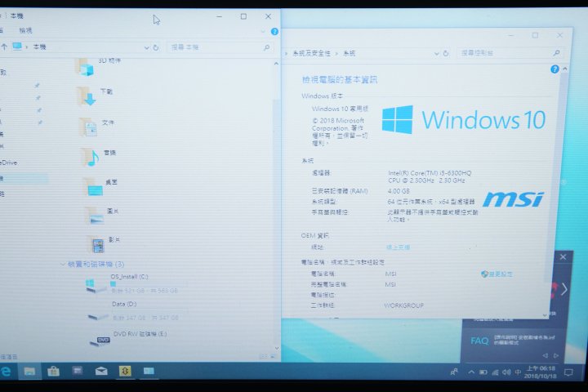Click the WORKGROUP value text
This screenshot has width=588, height=392.
coord(403,305)
